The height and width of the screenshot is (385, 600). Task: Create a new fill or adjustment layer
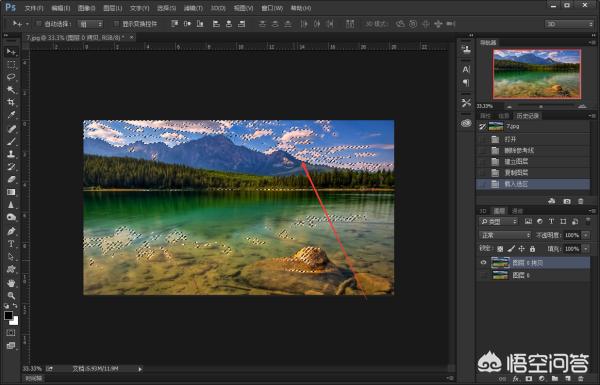point(541,378)
